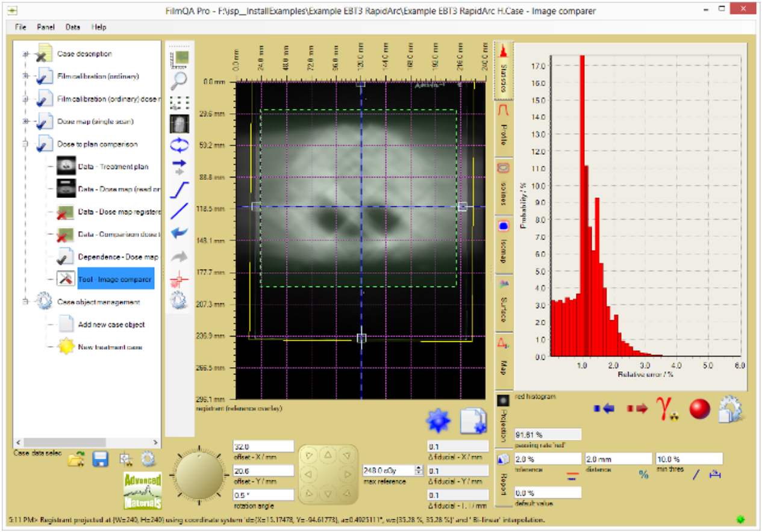Click the small tree icon beside save icon
This screenshot has height=532, width=762.
coord(126,460)
